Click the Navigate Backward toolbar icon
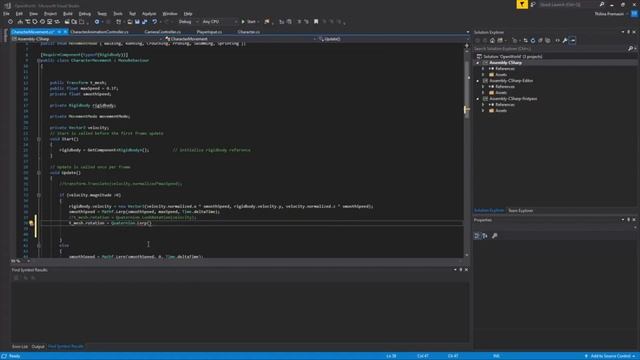 pyautogui.click(x=97, y=22)
